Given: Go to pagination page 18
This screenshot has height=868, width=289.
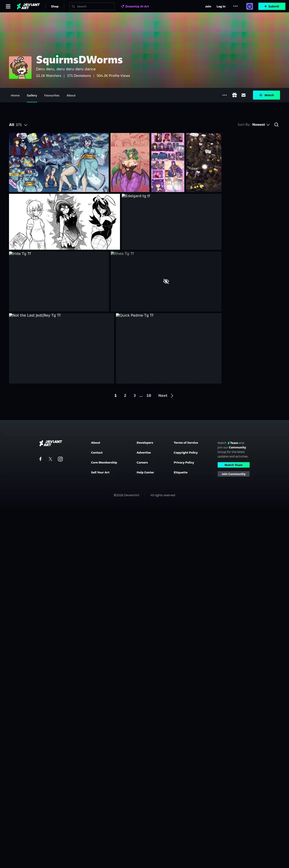Looking at the screenshot, I should [149, 396].
